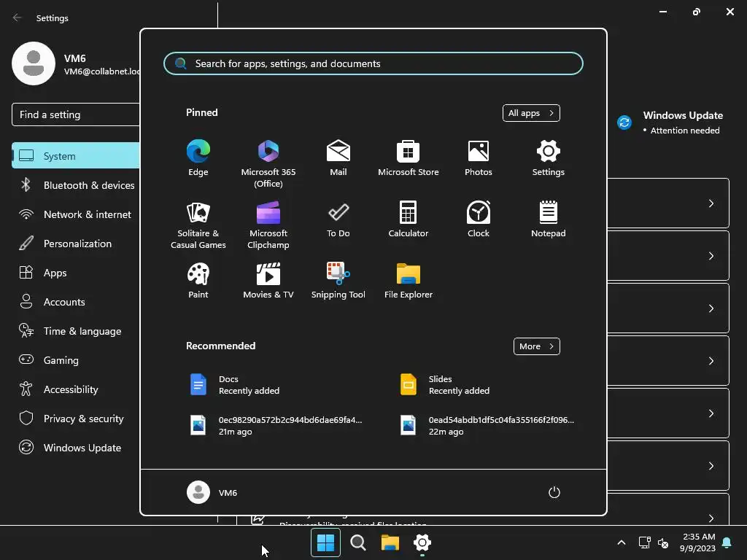
Task: Open taskbar Search
Action: (357, 542)
